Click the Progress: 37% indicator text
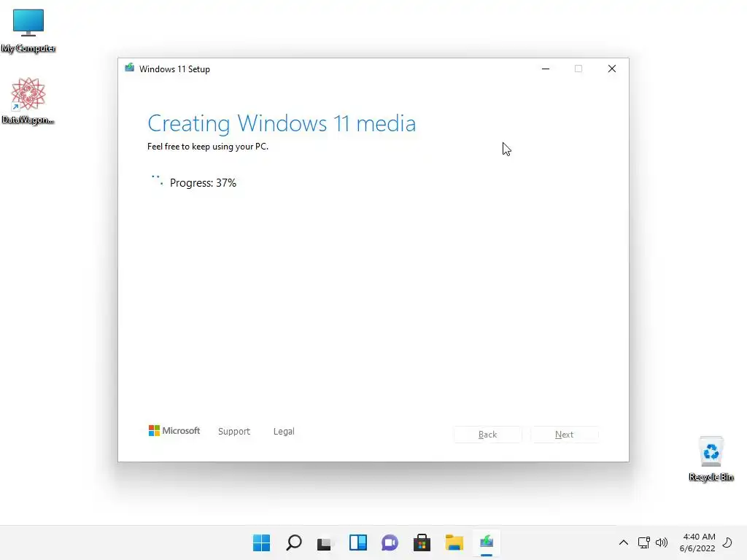Image resolution: width=747 pixels, height=560 pixels. pos(203,183)
